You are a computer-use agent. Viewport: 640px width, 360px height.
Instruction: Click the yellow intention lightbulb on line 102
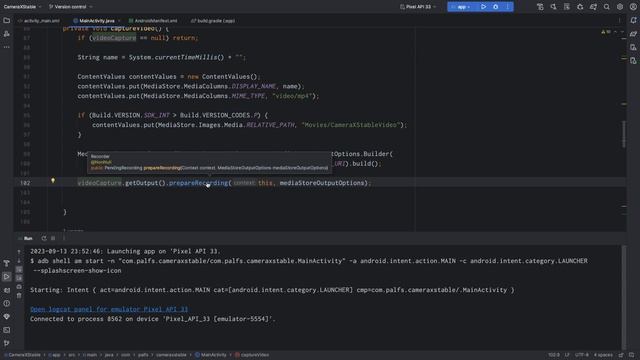(53, 180)
